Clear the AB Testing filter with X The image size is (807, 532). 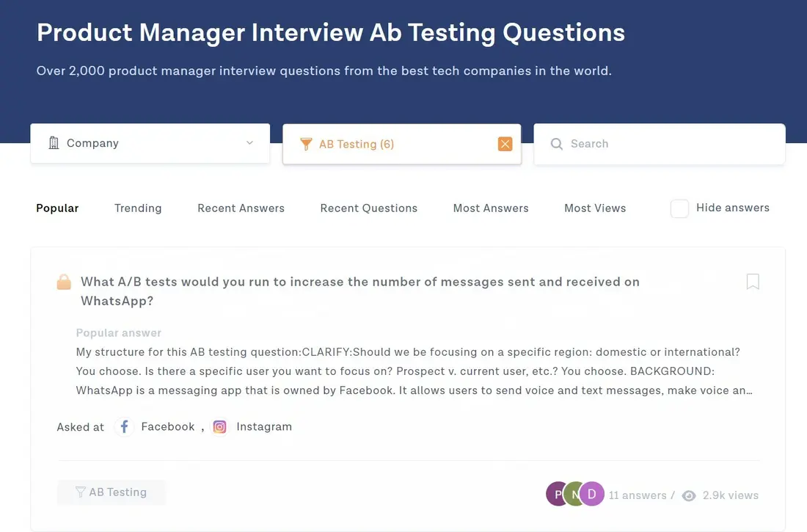(x=505, y=145)
